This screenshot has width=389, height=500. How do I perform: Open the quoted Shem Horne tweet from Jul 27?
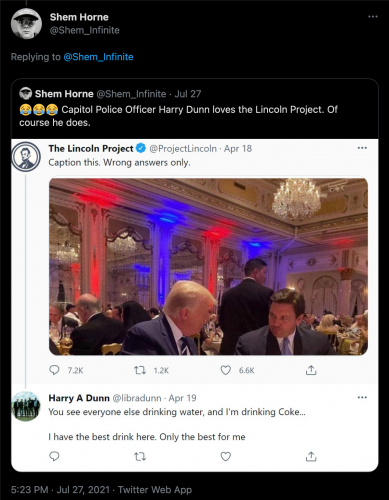[195, 109]
